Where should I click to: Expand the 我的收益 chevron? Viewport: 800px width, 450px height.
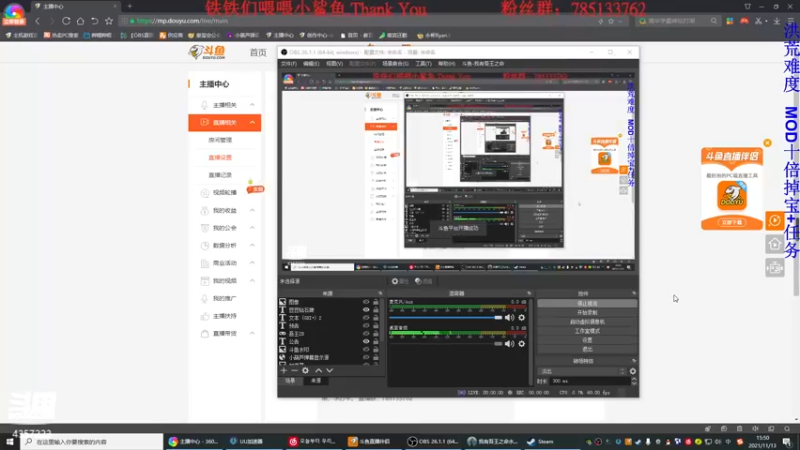252,210
